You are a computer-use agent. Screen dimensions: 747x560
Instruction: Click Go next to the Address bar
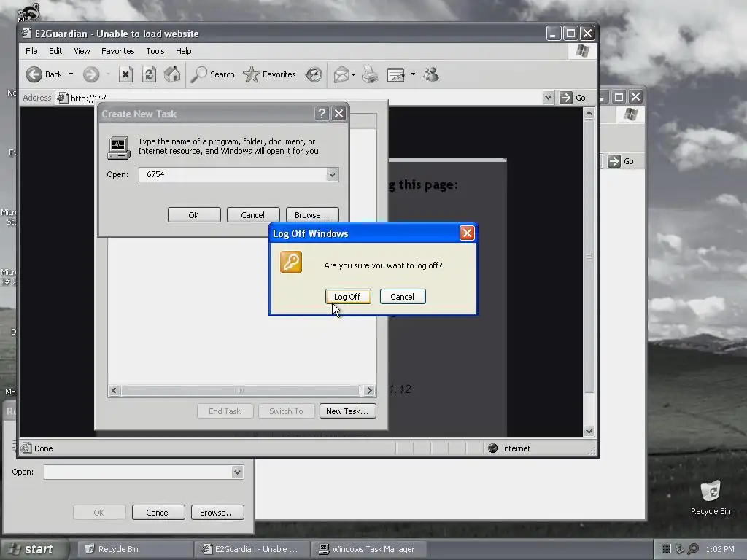pyautogui.click(x=573, y=98)
